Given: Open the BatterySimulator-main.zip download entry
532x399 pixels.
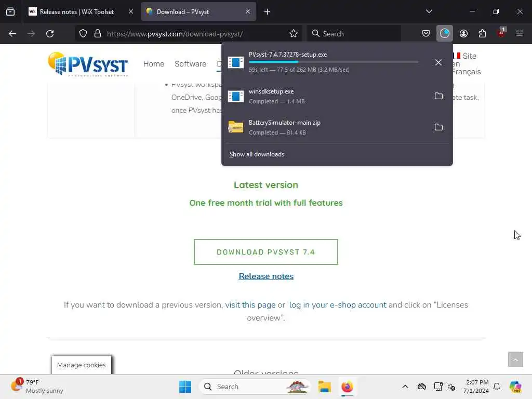Looking at the screenshot, I should pyautogui.click(x=326, y=127).
